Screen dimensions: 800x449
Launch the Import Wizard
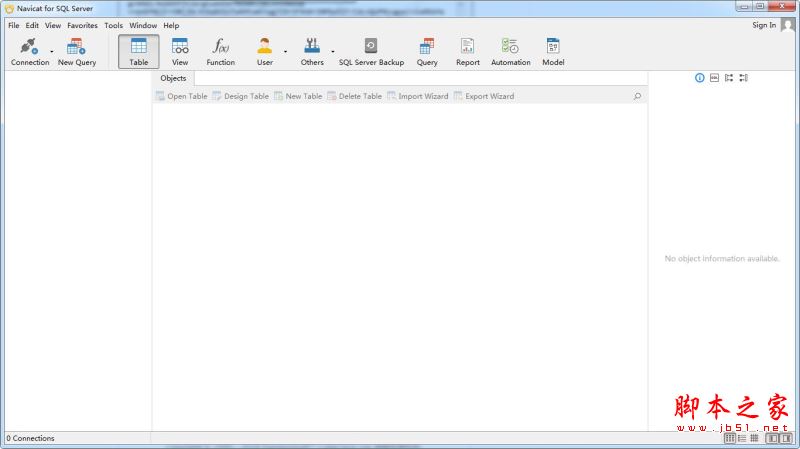click(417, 96)
